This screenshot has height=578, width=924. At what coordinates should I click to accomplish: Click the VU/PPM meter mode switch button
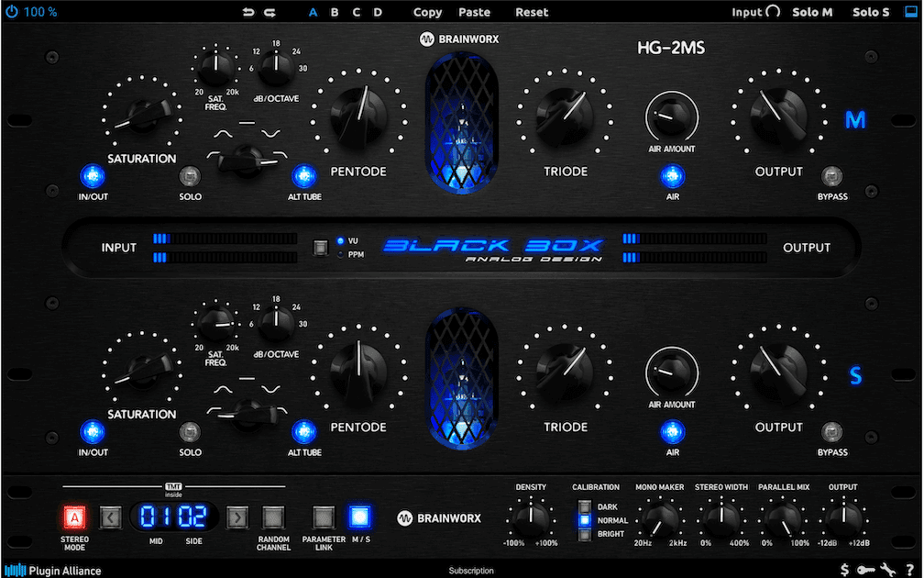pos(321,248)
